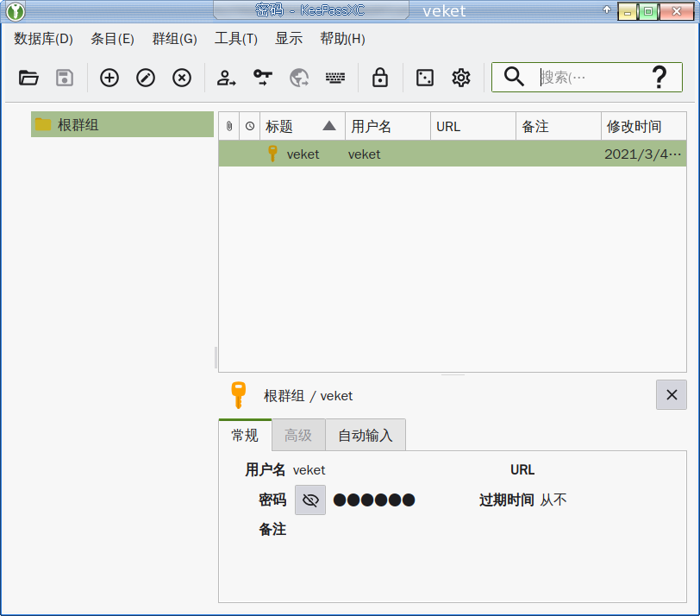Image resolution: width=700 pixels, height=616 pixels.
Task: Delete entry using the X circle icon
Action: (x=182, y=78)
